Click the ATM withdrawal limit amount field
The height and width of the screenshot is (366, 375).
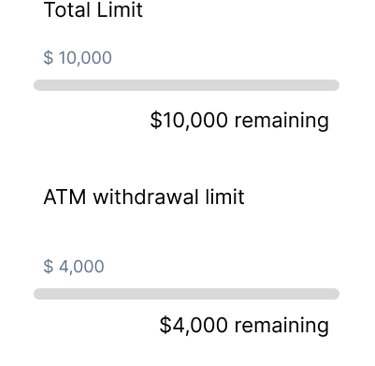(x=186, y=266)
